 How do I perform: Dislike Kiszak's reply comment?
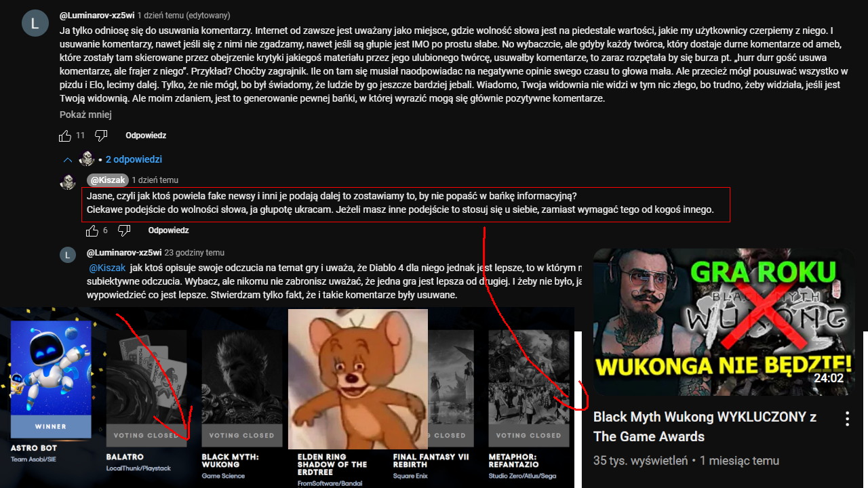pos(124,231)
